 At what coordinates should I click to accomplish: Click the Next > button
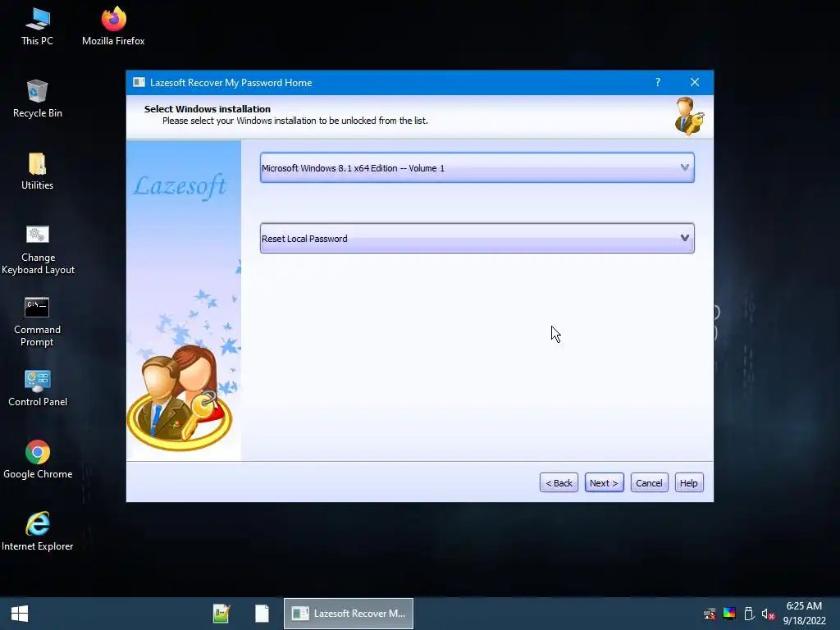(x=605, y=482)
